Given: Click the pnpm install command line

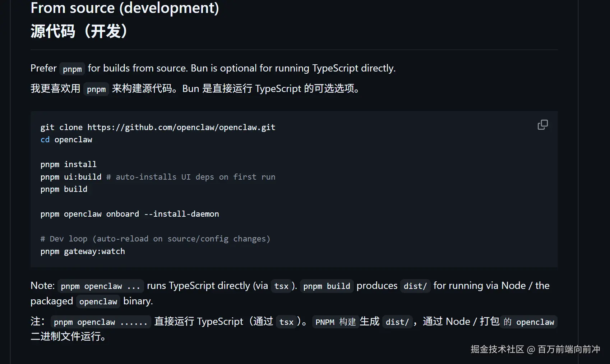Looking at the screenshot, I should pos(68,164).
